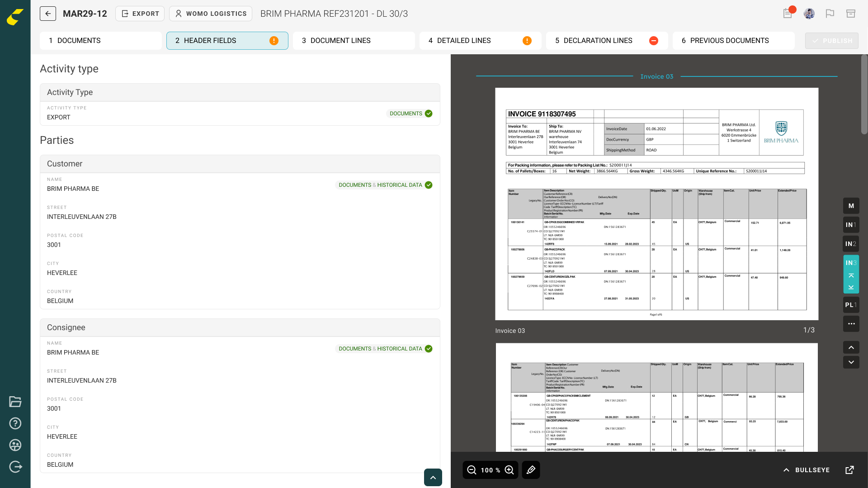868x488 pixels.
Task: Click the document viewer scrollbar
Action: pos(864,95)
